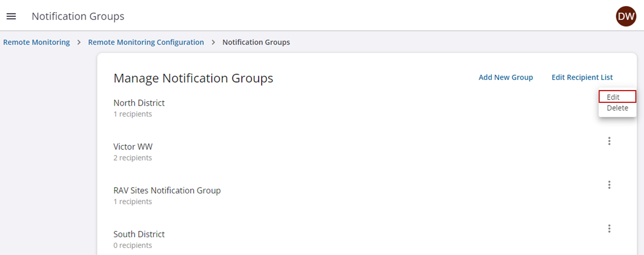Viewport: 644px width, 255px height.
Task: Open the Edit Recipient List link
Action: (x=582, y=78)
